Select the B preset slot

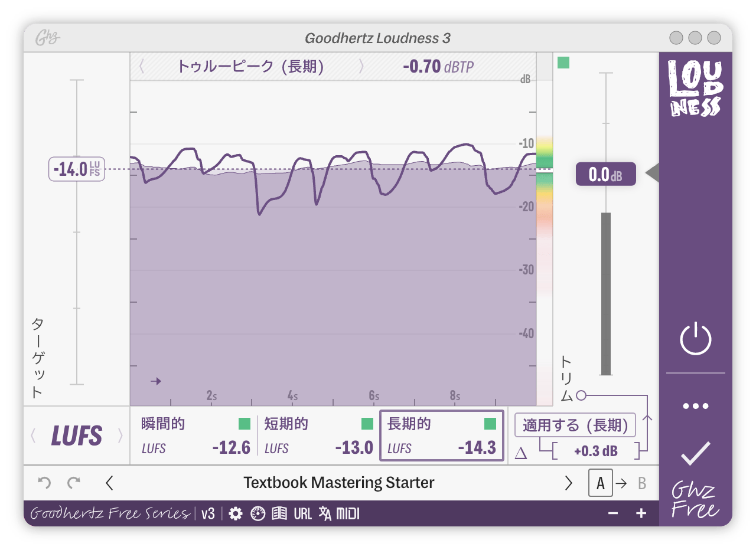tap(641, 484)
